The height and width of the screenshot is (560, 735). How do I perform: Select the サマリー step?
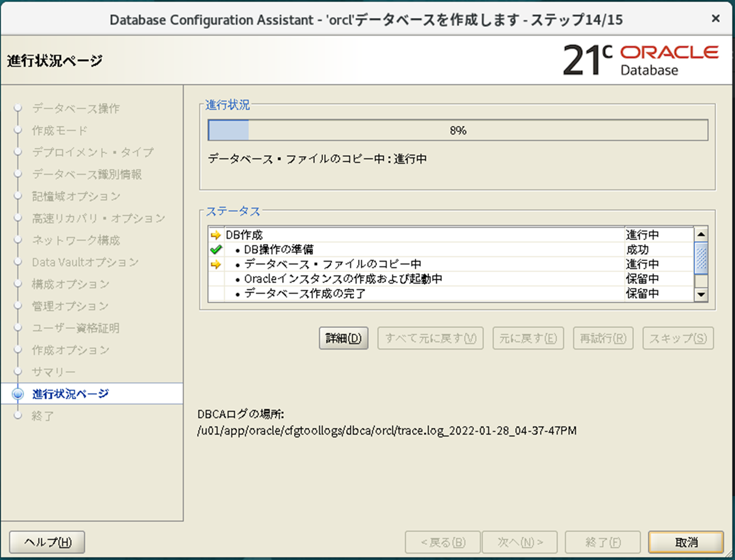coord(53,372)
